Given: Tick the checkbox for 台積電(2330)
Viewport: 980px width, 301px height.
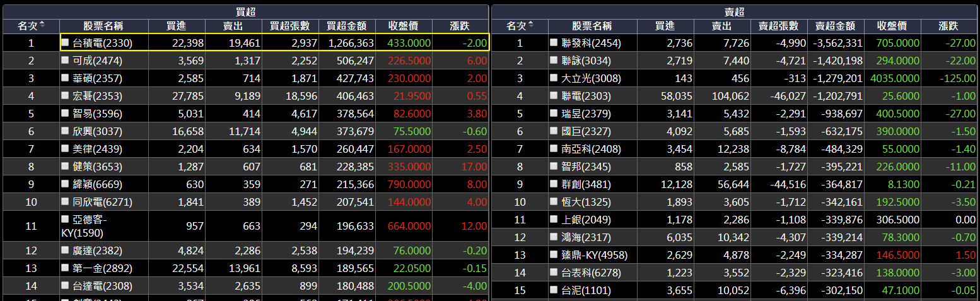Looking at the screenshot, I should [66, 43].
